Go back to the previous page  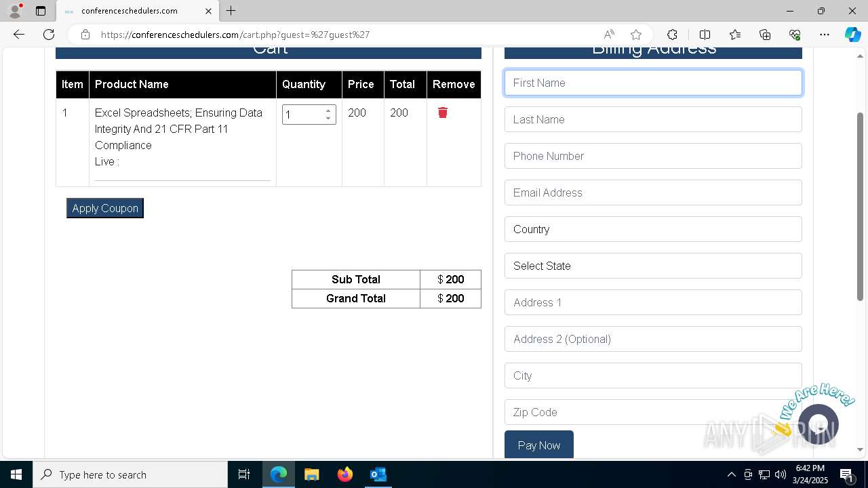[19, 35]
